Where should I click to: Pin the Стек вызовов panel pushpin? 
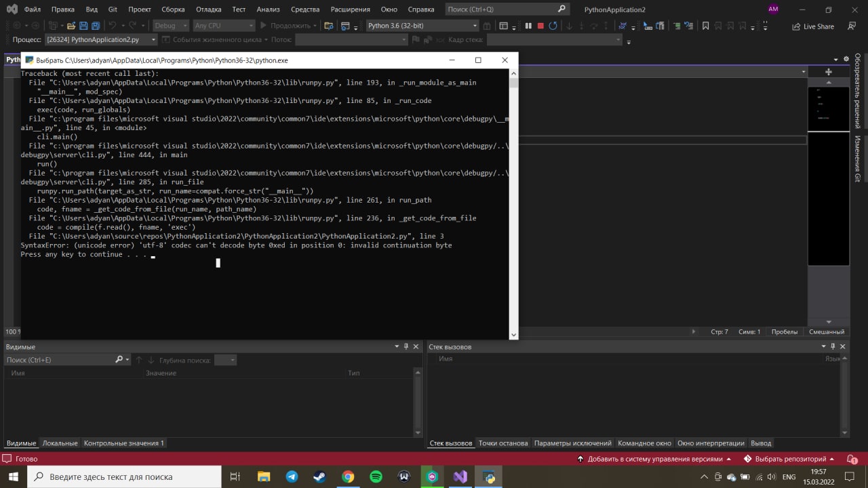[833, 346]
